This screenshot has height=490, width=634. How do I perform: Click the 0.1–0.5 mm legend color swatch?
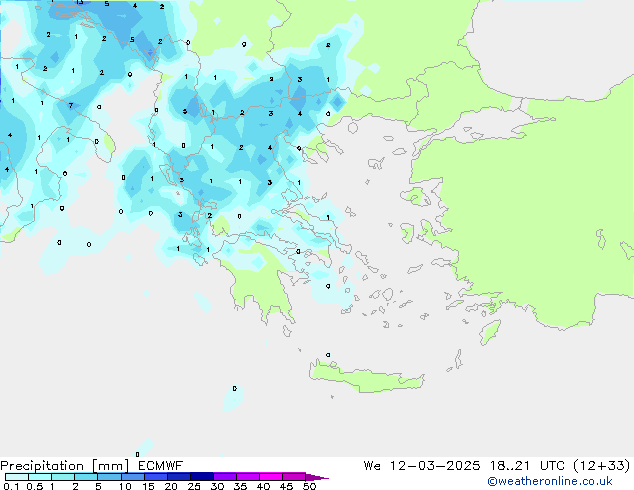point(17,477)
